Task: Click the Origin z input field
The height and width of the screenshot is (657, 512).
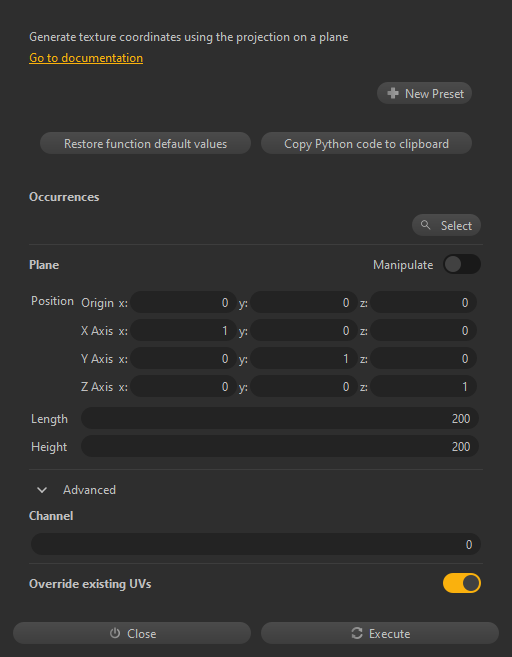Action: 423,303
